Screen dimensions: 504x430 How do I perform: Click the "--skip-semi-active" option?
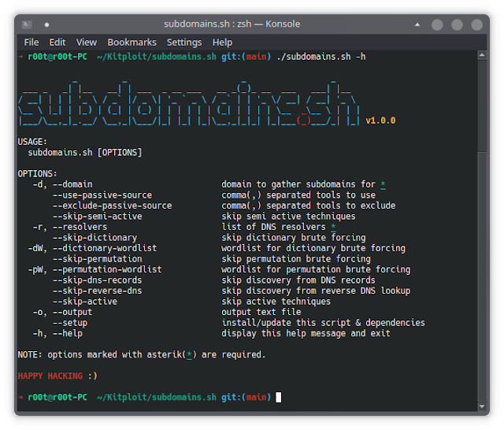click(x=98, y=217)
